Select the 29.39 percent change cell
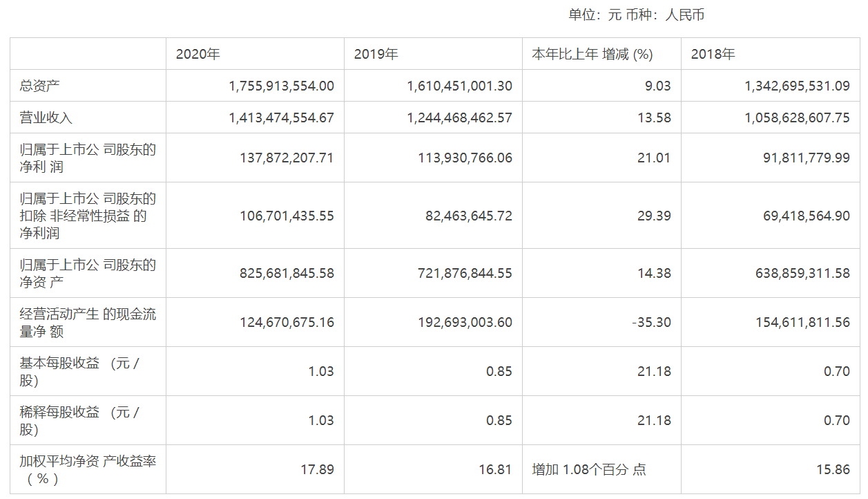 pyautogui.click(x=655, y=216)
